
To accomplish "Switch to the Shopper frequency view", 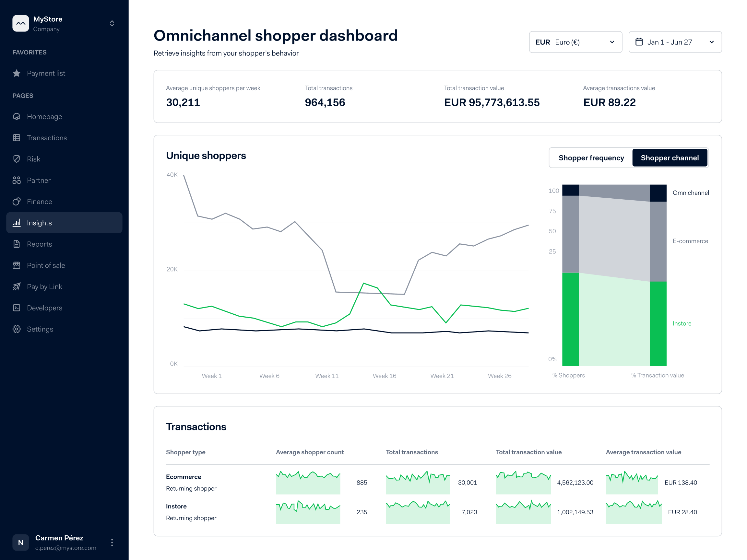I will (591, 157).
